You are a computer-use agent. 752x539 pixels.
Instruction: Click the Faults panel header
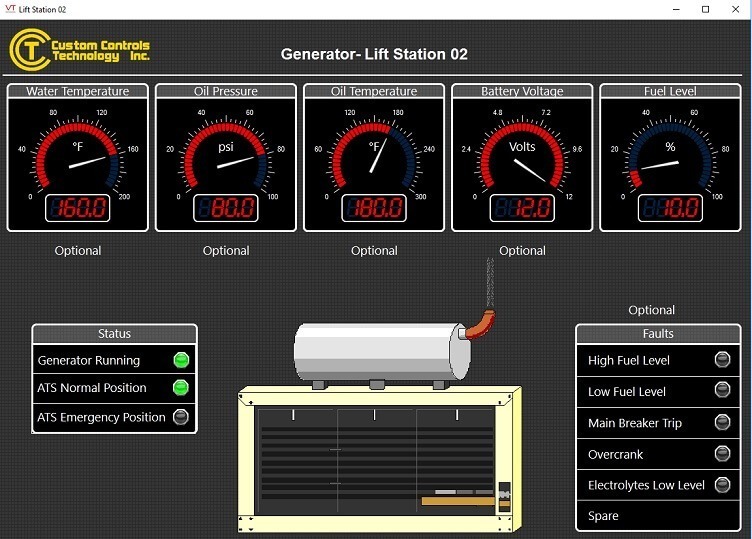658,333
